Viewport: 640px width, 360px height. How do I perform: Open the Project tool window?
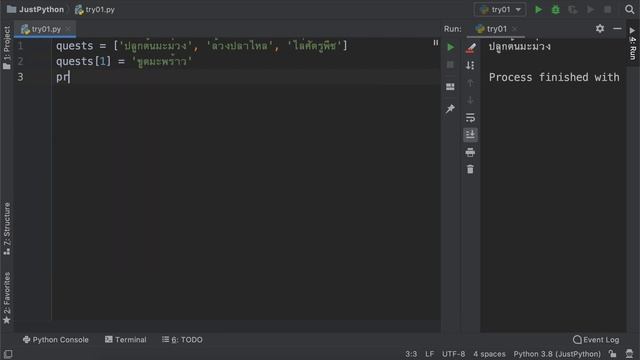coord(7,47)
